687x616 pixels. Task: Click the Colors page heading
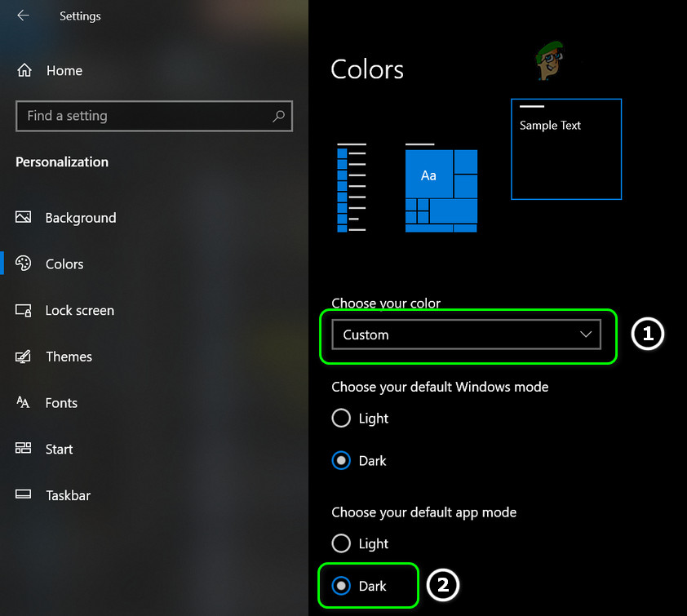click(x=367, y=69)
